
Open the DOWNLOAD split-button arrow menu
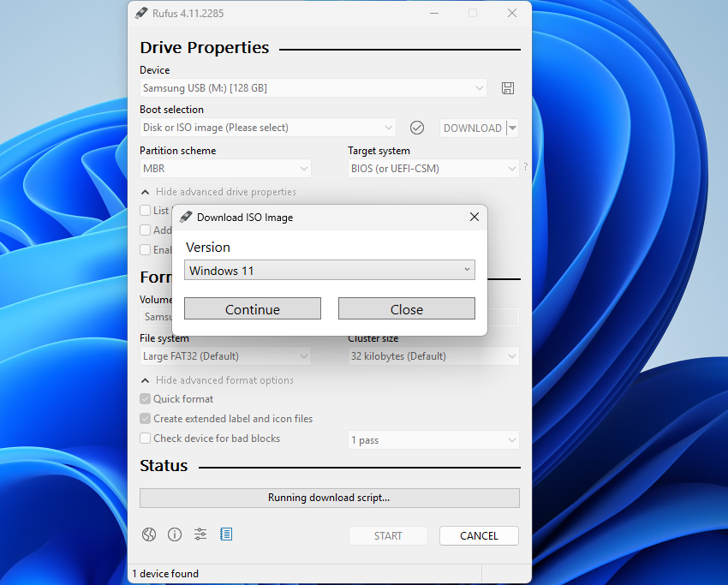(511, 128)
